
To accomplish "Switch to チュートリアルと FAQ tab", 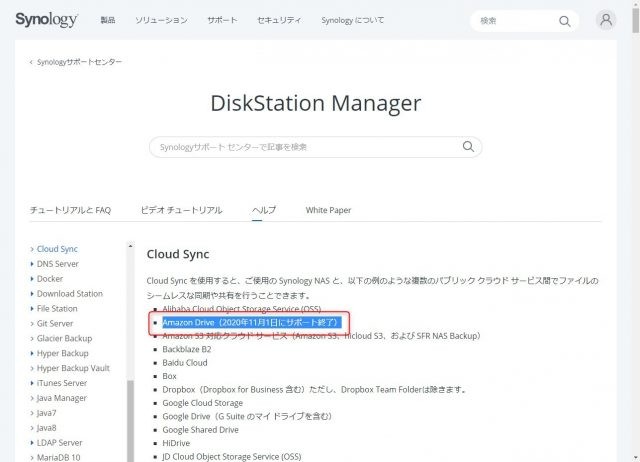I will (x=70, y=210).
